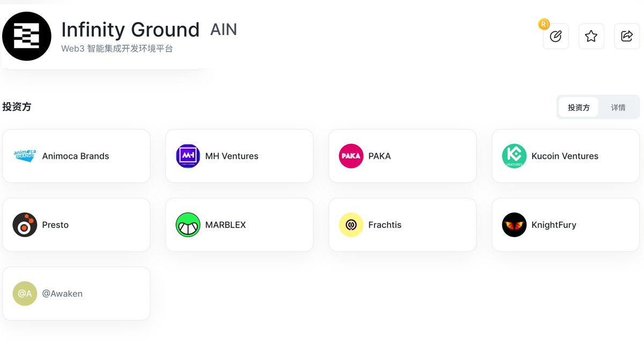Viewport: 644px width, 347px height.
Task: Click the AIN token ticker
Action: (x=223, y=29)
